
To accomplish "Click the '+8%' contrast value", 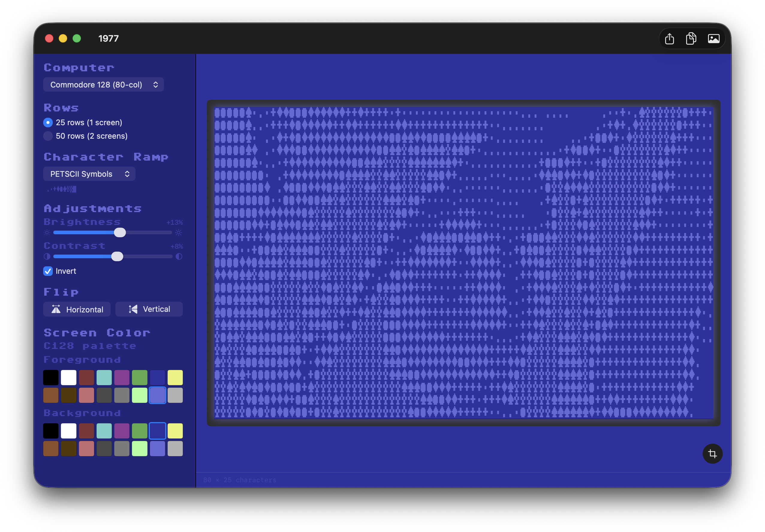I will click(x=177, y=246).
